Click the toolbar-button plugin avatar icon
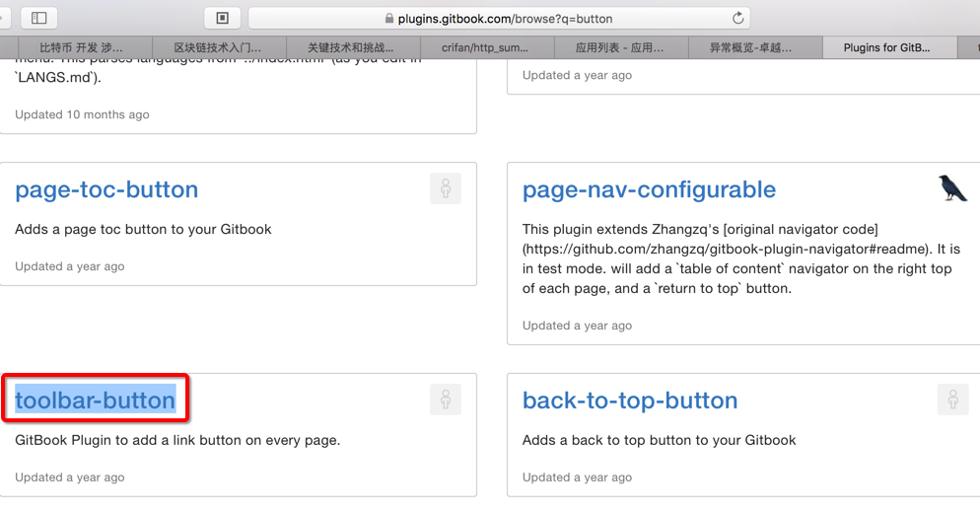Screen dimensions: 980x515 (446, 400)
